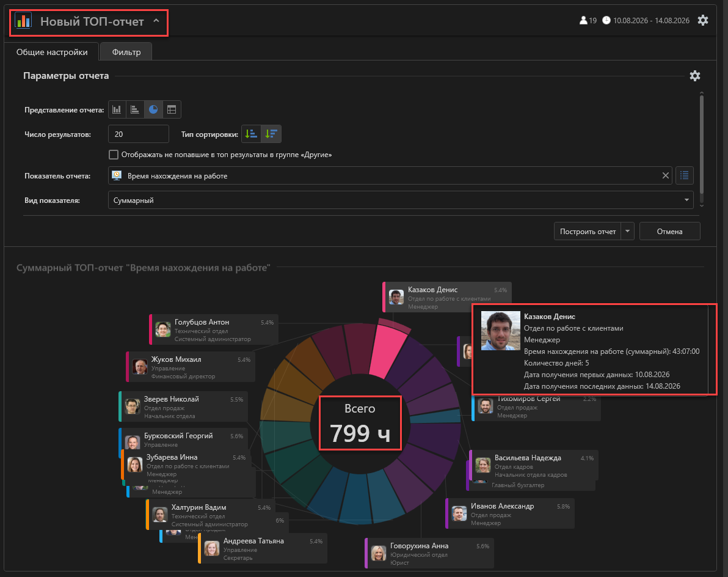Click the Построить отчет button

point(588,232)
